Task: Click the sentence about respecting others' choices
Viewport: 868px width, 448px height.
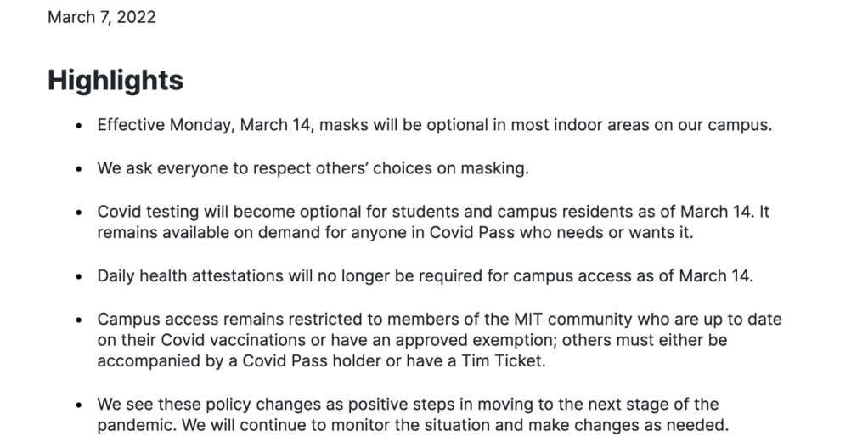Action: (x=313, y=167)
